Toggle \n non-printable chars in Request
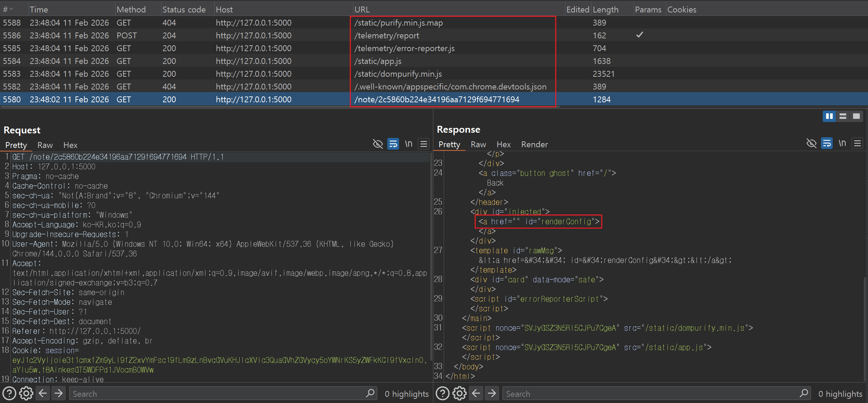868x403 pixels. point(408,144)
